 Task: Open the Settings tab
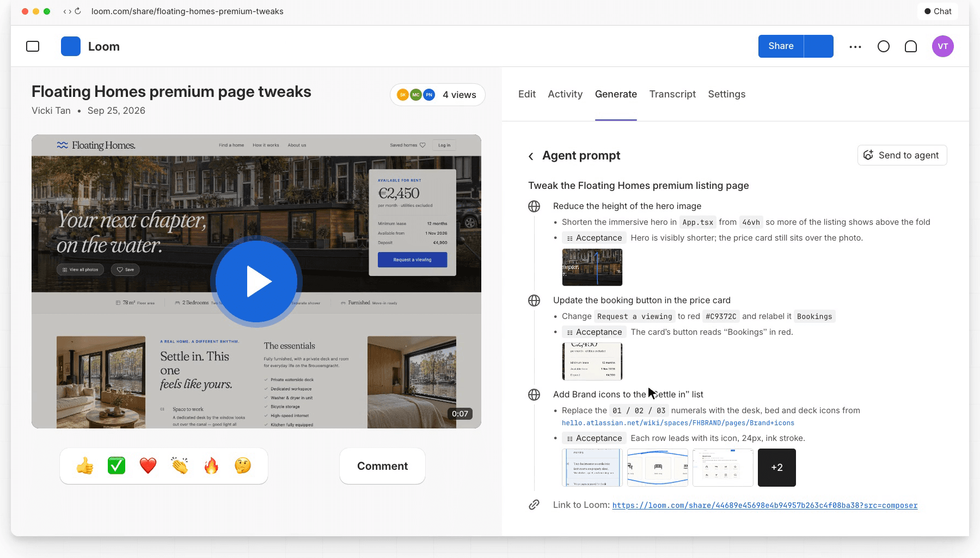coord(727,94)
